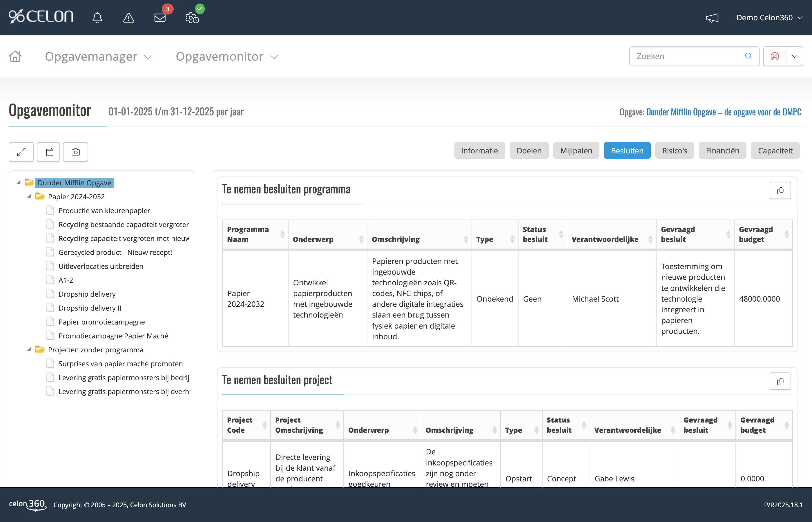Copy the 'Te nemen besluiten programma' table

point(780,190)
